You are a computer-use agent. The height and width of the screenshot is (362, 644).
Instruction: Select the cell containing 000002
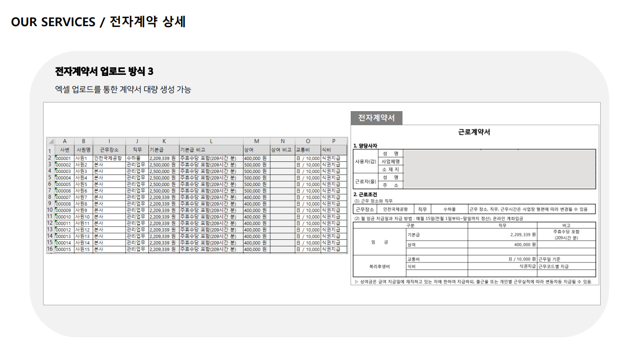[64, 164]
